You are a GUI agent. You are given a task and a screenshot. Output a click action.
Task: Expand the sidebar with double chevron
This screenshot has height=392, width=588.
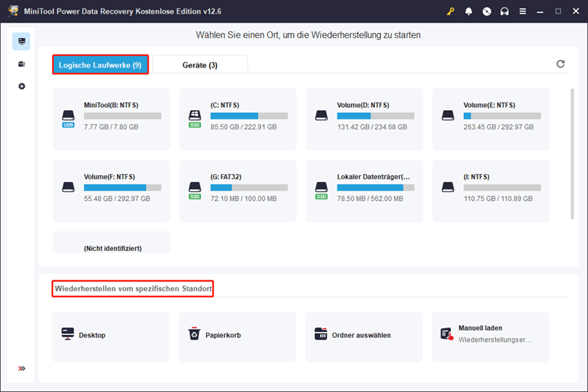click(x=22, y=369)
